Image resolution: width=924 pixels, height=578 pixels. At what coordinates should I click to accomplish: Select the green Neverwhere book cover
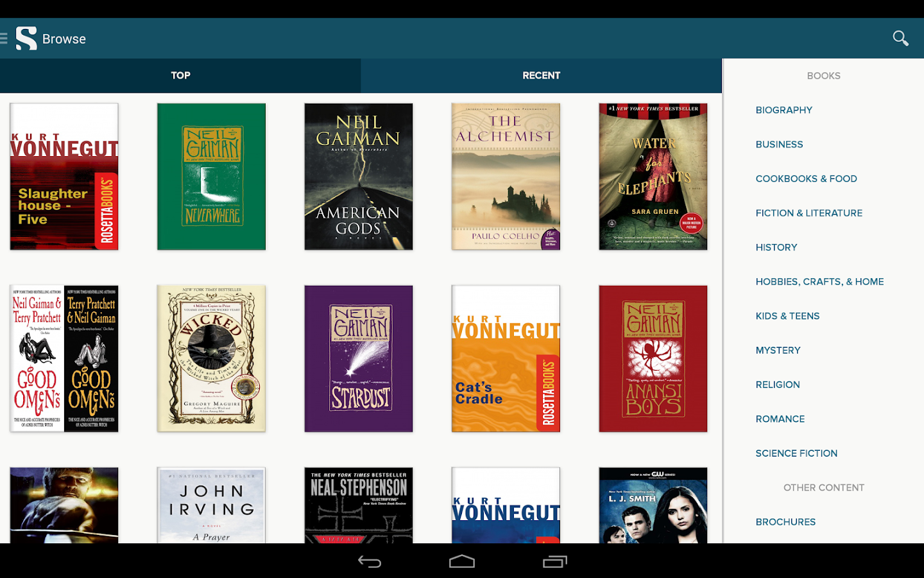[x=211, y=177]
